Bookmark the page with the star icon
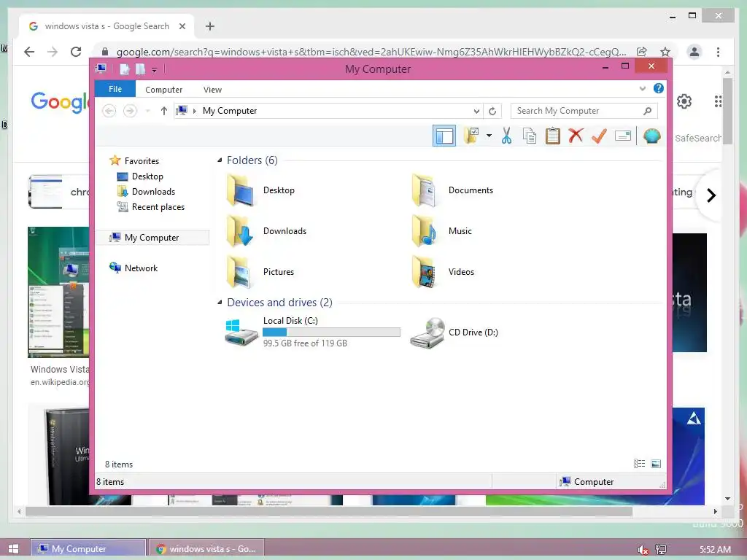 coord(665,52)
